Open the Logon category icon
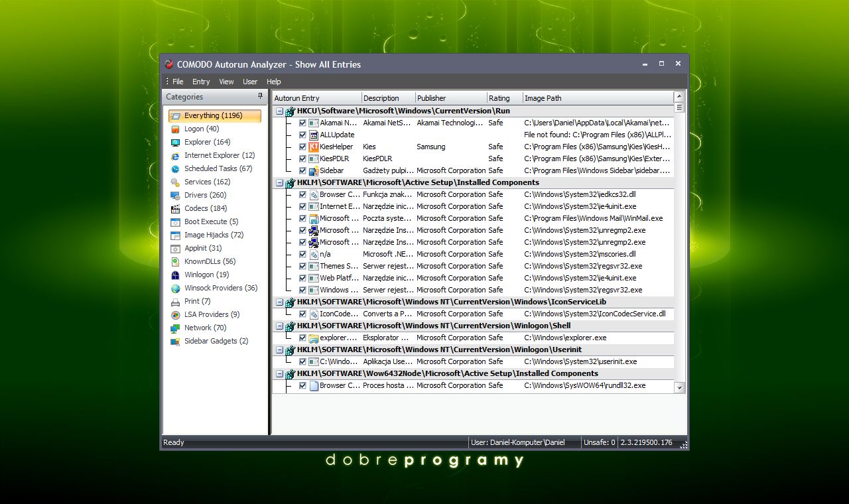 (175, 129)
